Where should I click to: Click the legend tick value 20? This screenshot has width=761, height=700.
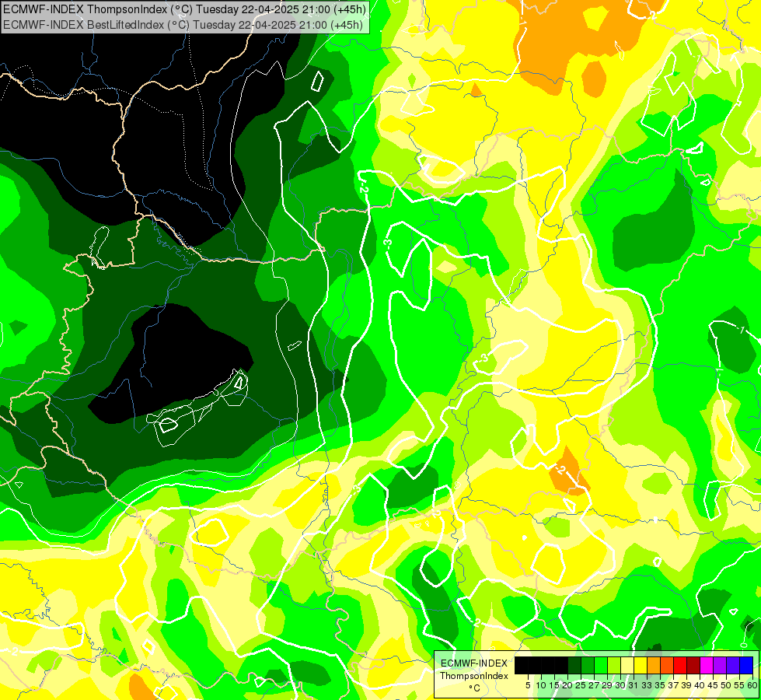[567, 685]
